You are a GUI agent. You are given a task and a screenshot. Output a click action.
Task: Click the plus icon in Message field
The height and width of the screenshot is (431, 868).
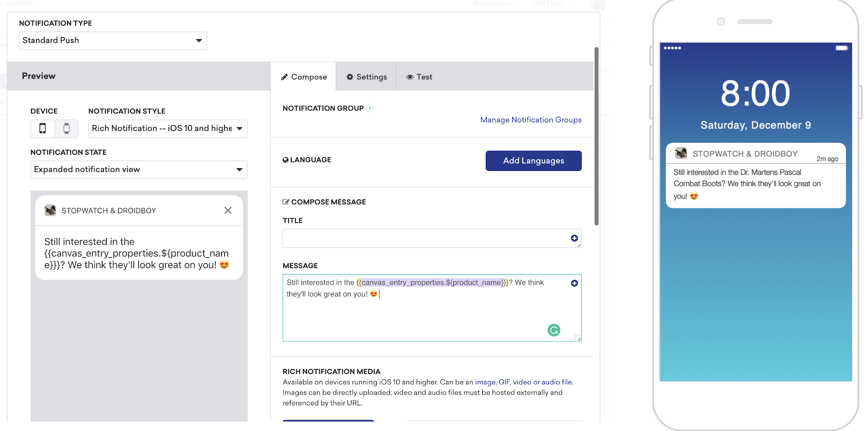574,283
